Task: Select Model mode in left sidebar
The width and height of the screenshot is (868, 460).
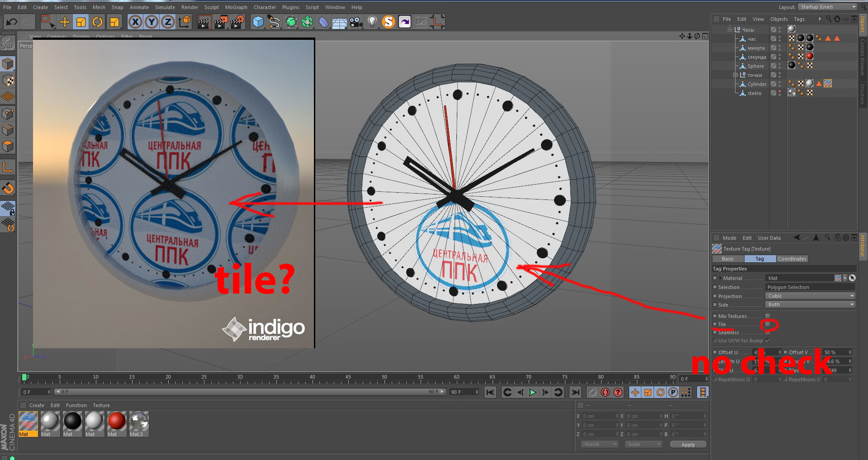Action: click(x=8, y=64)
